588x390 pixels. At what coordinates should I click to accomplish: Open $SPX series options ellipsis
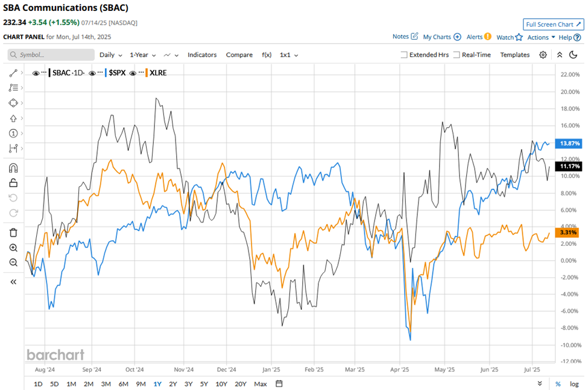pyautogui.click(x=100, y=72)
